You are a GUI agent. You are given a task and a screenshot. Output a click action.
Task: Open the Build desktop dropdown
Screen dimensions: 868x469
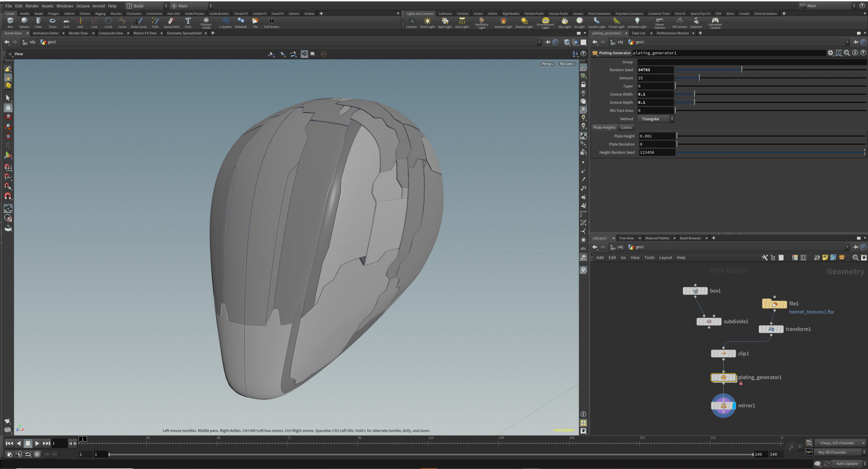147,6
